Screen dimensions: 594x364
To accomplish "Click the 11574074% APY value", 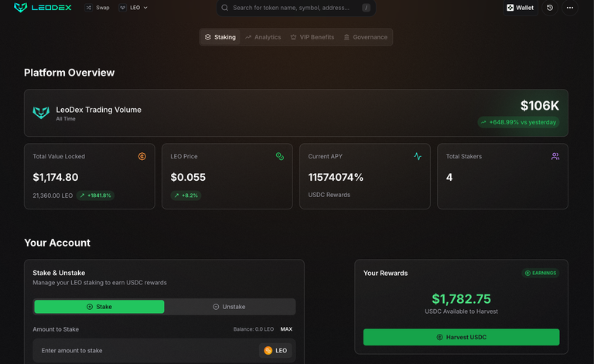I will pyautogui.click(x=336, y=177).
